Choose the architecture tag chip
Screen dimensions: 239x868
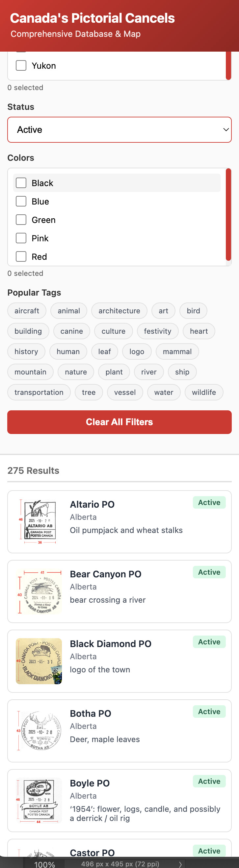119,311
